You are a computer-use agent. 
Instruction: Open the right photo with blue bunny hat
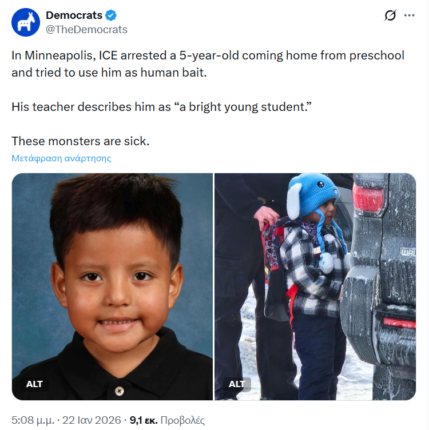click(x=315, y=286)
